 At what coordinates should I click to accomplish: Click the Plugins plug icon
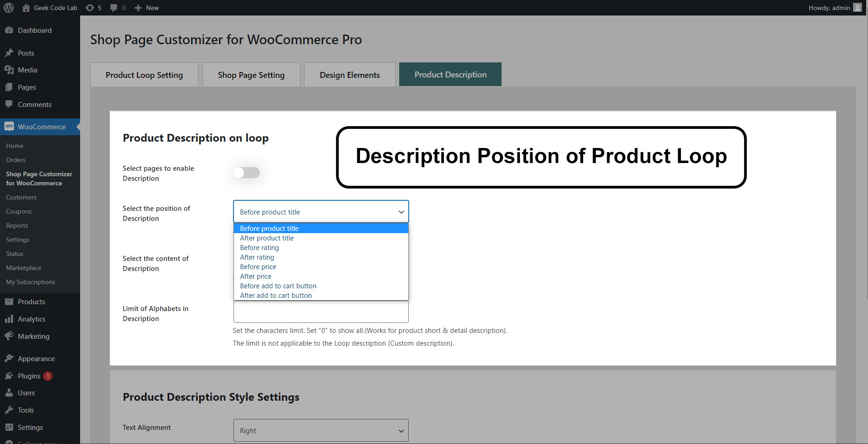pos(9,376)
